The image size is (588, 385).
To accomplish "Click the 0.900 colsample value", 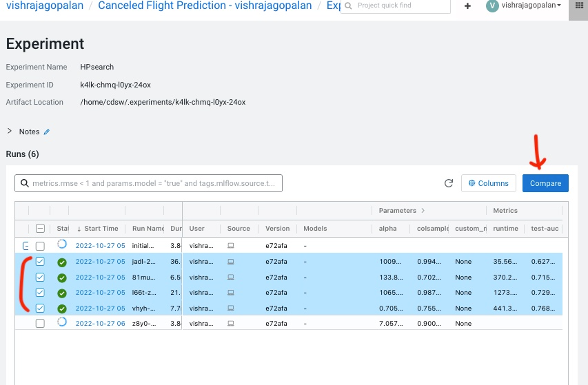I will tap(429, 324).
